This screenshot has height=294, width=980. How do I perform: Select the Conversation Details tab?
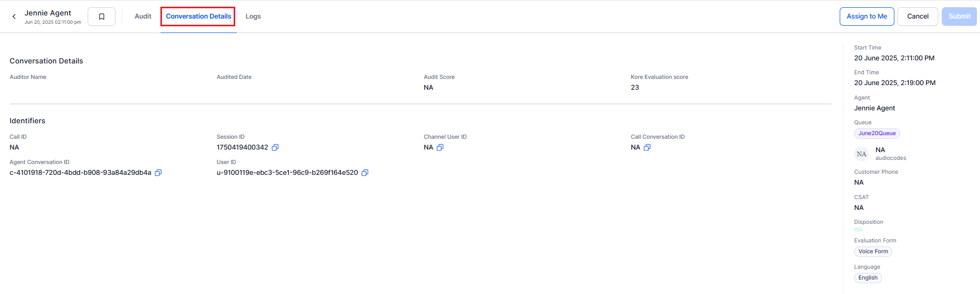[x=198, y=17]
